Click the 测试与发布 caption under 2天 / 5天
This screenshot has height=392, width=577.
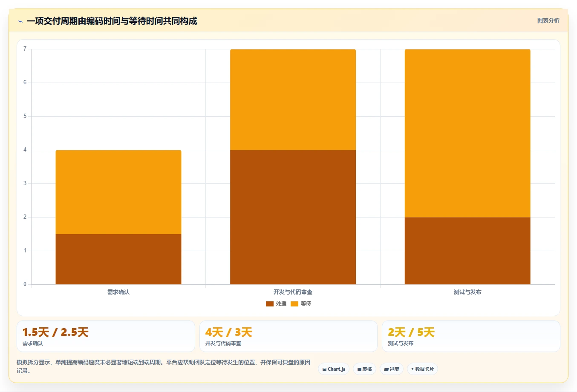coord(401,343)
